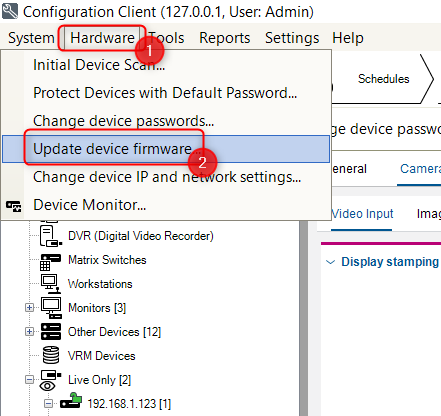Click the Device Monitor menu icon
The width and height of the screenshot is (441, 416).
(13, 206)
